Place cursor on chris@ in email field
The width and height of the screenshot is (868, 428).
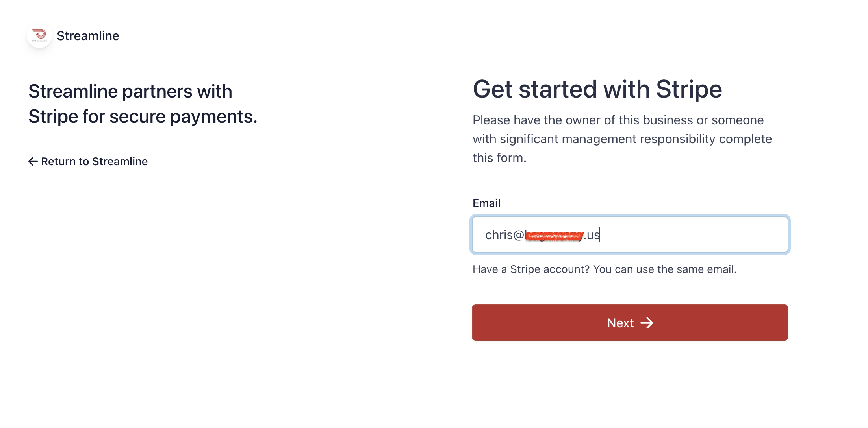504,235
